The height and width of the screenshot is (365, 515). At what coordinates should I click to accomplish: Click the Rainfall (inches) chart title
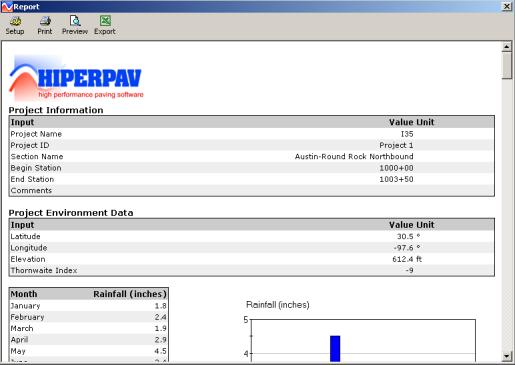278,305
